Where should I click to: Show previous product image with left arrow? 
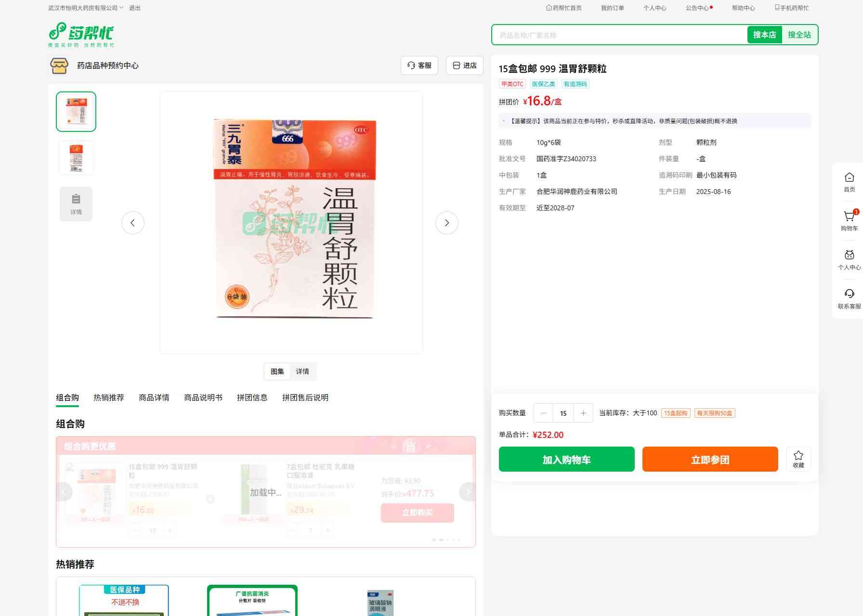[x=133, y=223]
